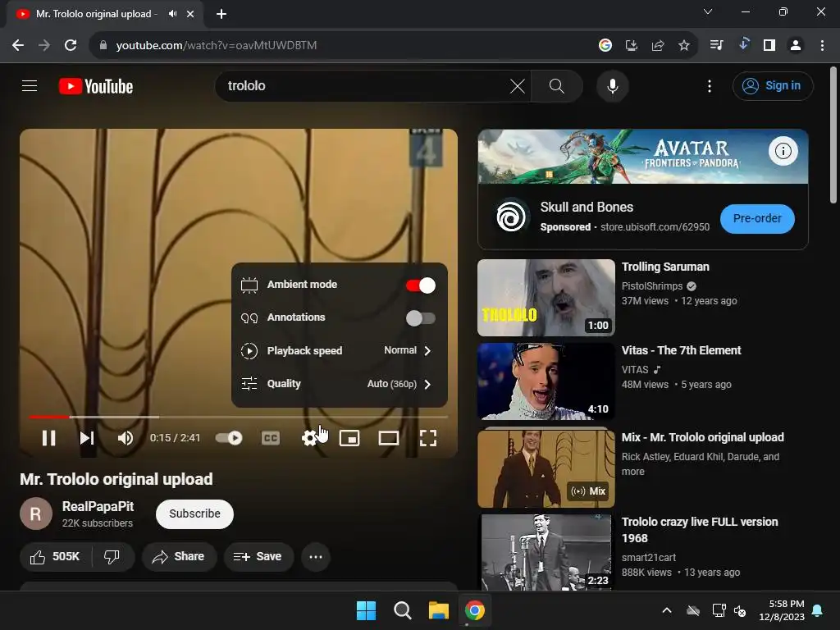Enter full screen mode

click(x=428, y=438)
